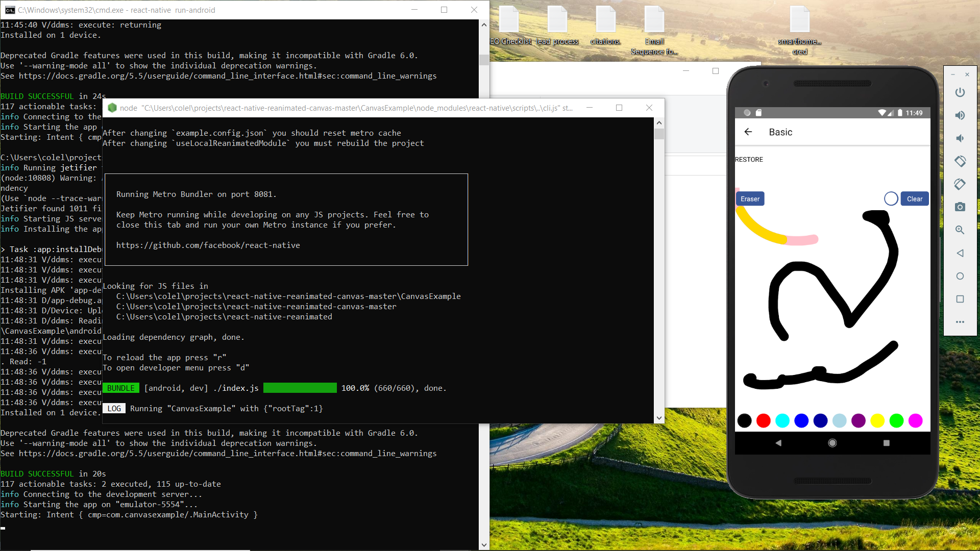Tap the back arrow beside Basic
980x551 pixels.
[x=748, y=132]
